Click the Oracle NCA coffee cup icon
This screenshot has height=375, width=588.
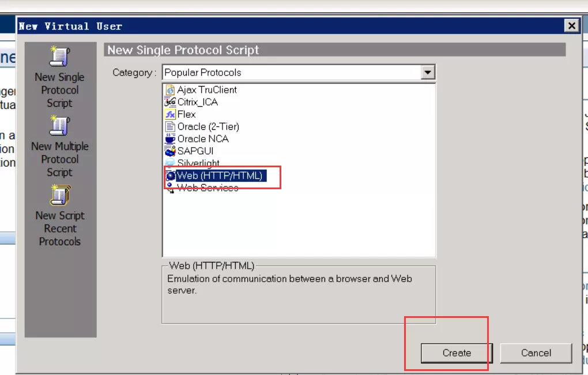click(x=171, y=138)
